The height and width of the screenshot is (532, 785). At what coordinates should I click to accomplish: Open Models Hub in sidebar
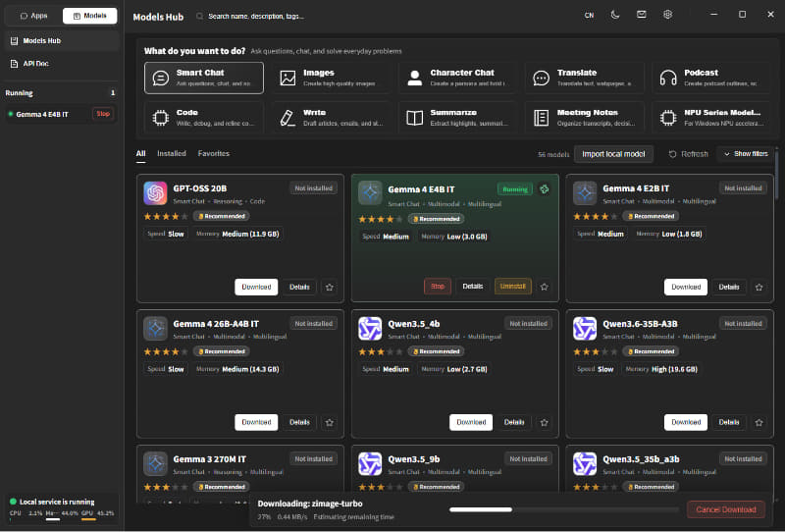click(62, 40)
